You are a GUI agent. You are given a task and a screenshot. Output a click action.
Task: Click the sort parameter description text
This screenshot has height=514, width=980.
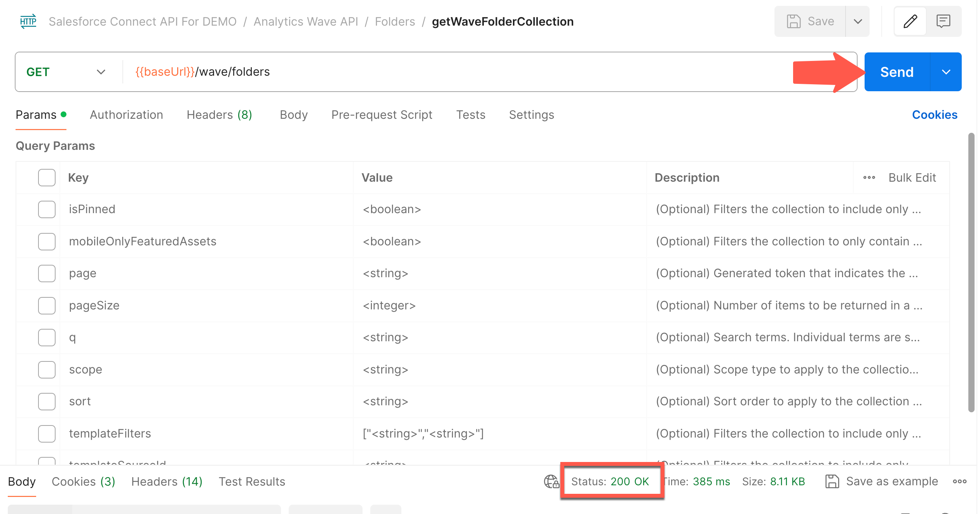point(789,401)
